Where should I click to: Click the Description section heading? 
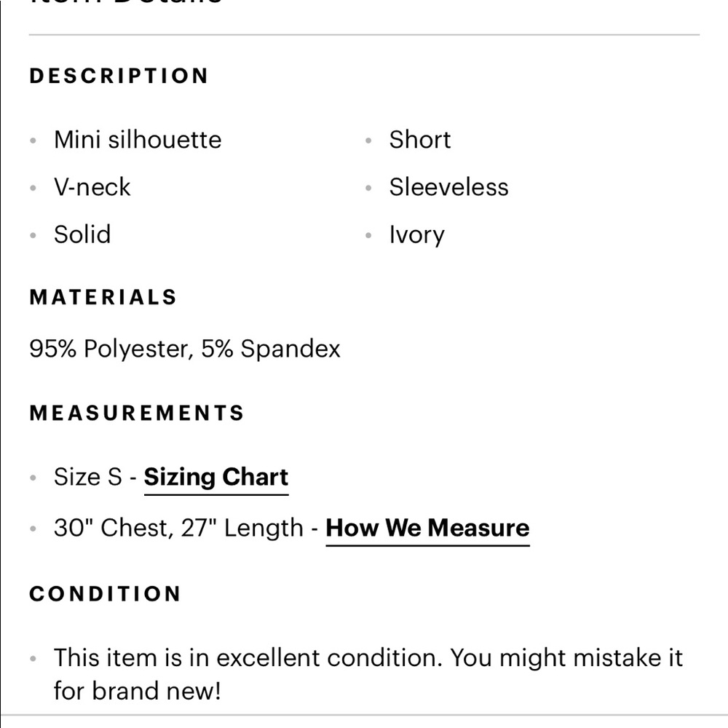point(119,76)
